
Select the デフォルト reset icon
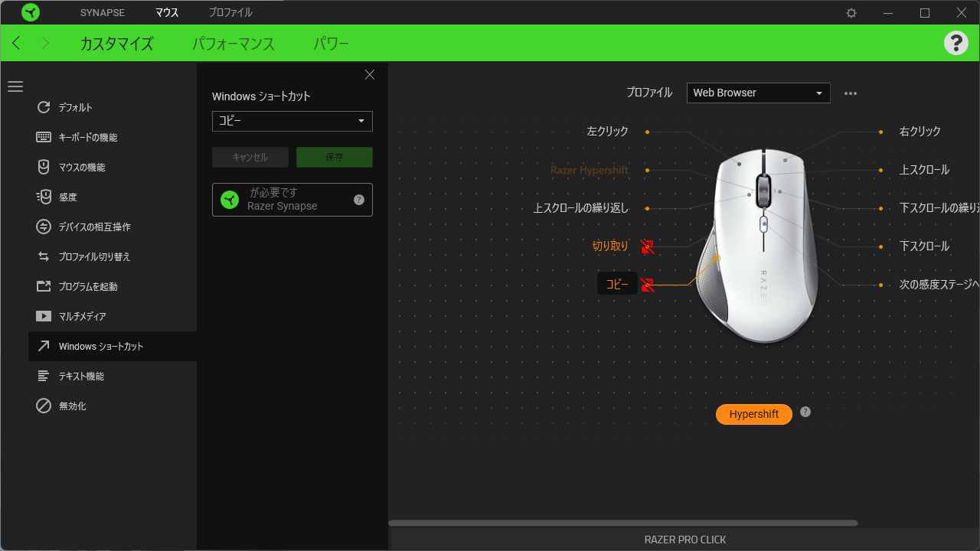pos(44,107)
